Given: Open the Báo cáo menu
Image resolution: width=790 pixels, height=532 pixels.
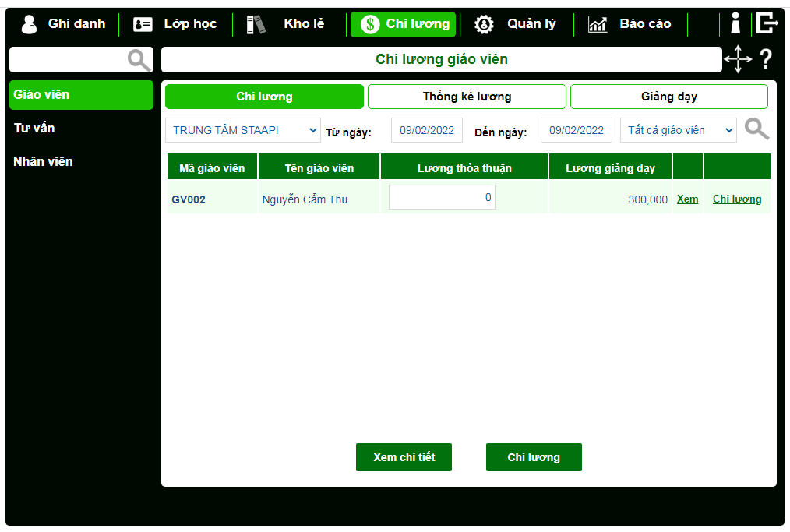Looking at the screenshot, I should [x=630, y=24].
